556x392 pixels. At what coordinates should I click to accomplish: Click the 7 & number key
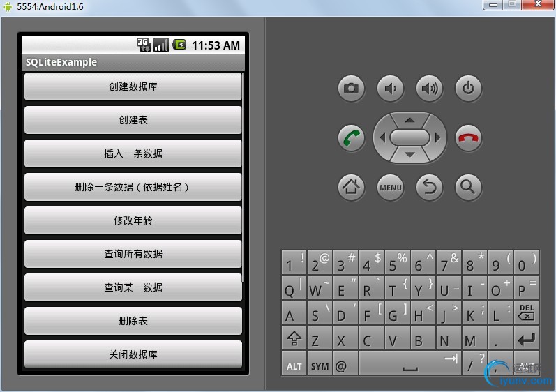point(449,262)
